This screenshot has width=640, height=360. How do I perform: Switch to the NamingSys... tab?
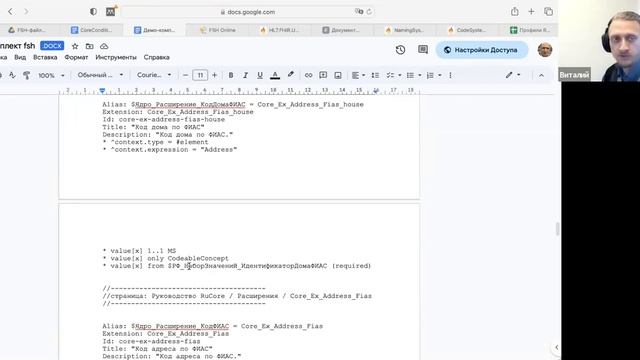click(405, 30)
